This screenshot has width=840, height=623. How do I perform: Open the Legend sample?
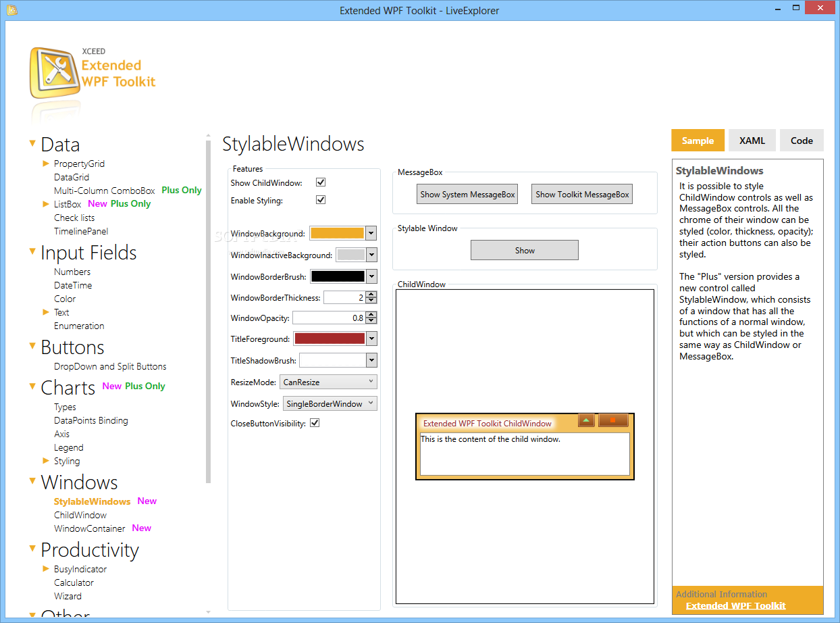click(69, 447)
